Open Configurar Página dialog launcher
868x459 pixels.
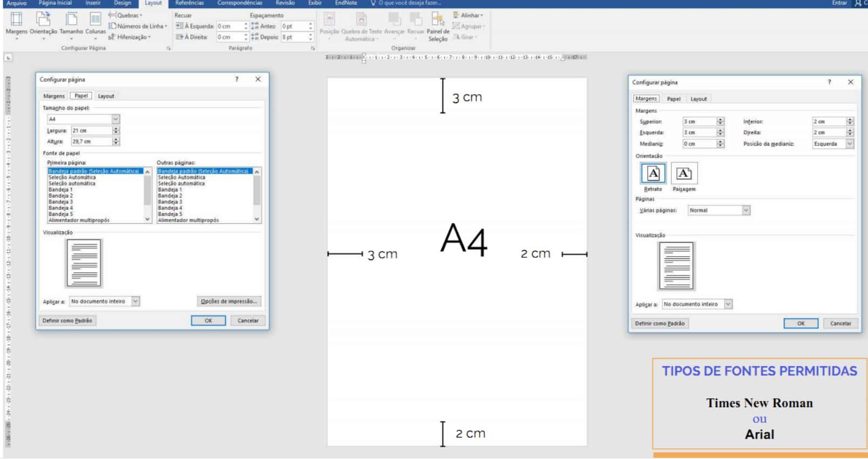168,49
